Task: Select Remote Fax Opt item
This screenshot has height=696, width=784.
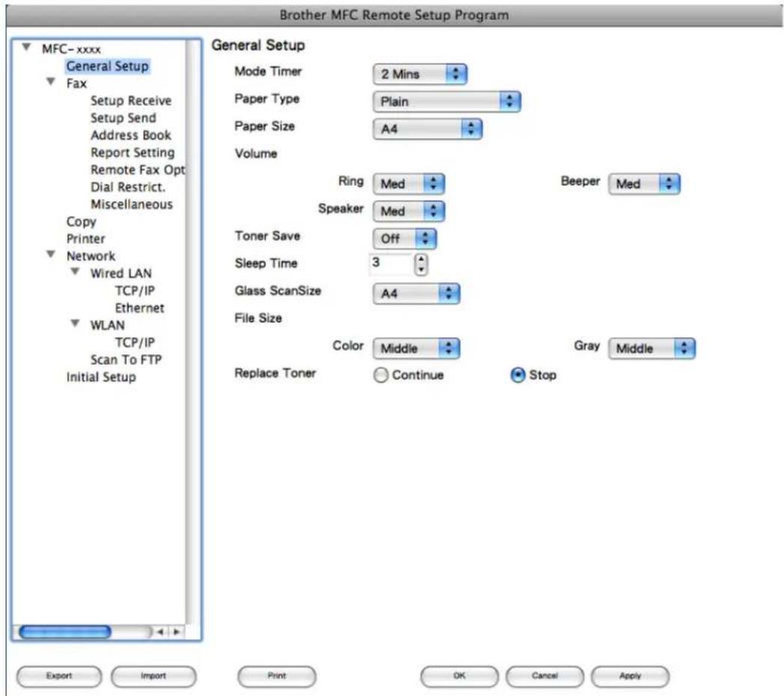Action: coord(137,170)
